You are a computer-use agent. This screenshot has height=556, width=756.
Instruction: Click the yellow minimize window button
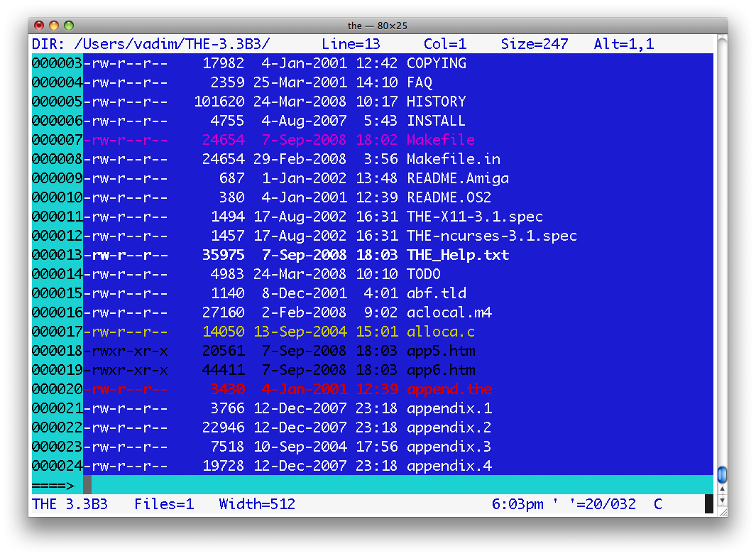point(54,25)
